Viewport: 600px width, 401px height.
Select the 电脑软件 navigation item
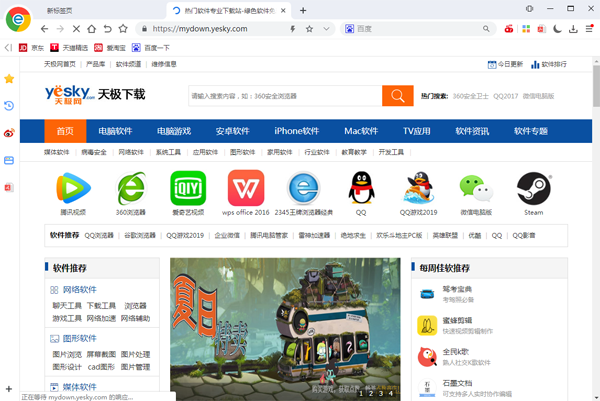(115, 131)
